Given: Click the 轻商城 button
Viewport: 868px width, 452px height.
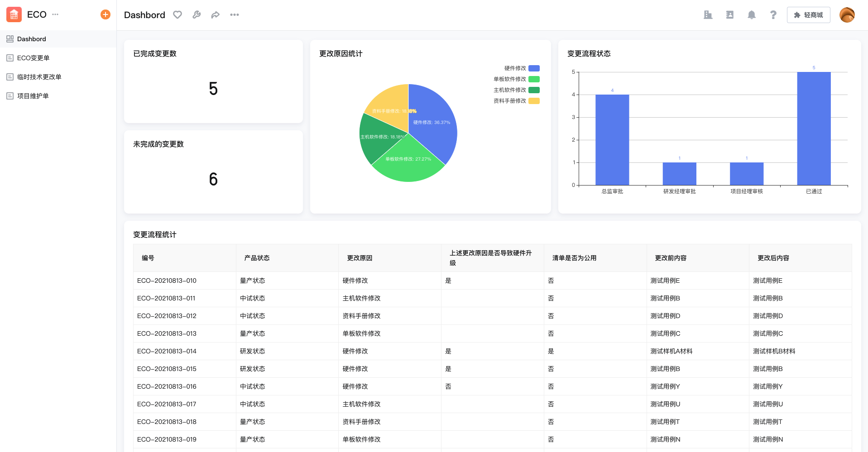Looking at the screenshot, I should click(x=808, y=15).
